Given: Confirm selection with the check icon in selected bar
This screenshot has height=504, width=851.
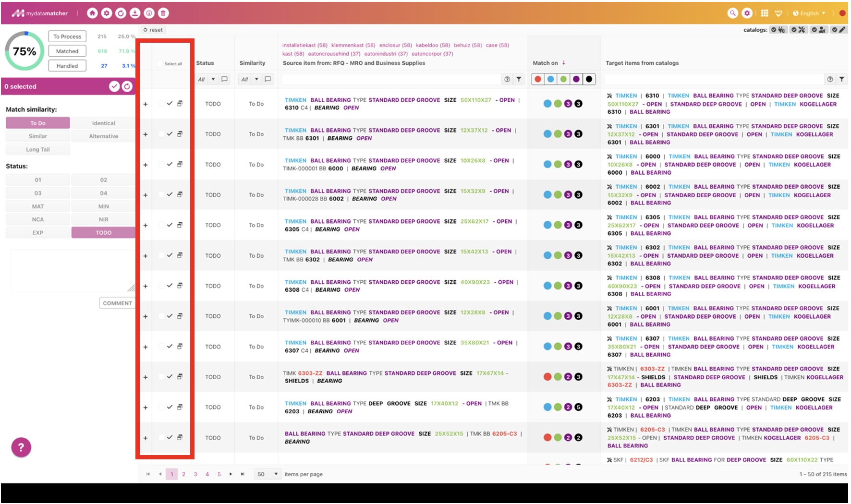Looking at the screenshot, I should point(114,86).
